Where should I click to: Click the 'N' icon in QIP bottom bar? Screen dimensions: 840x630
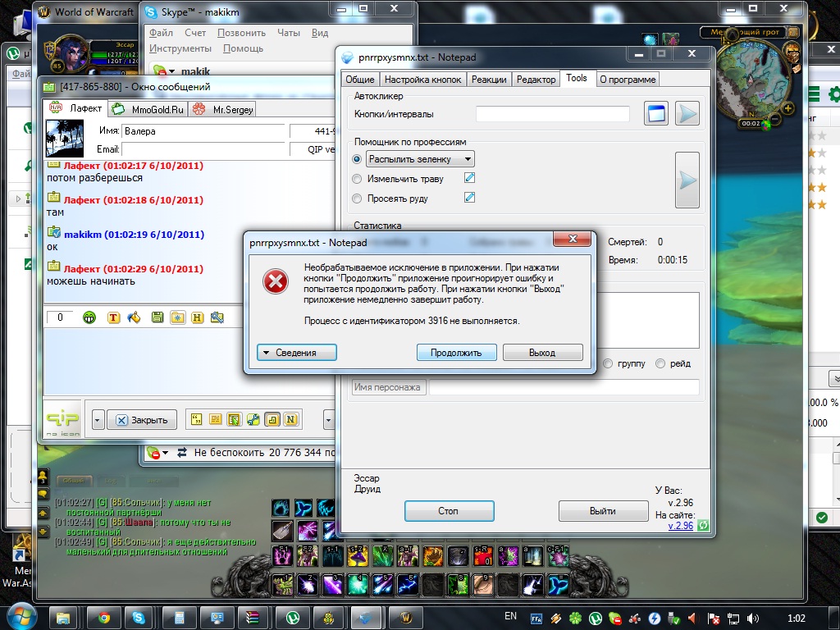pyautogui.click(x=291, y=419)
